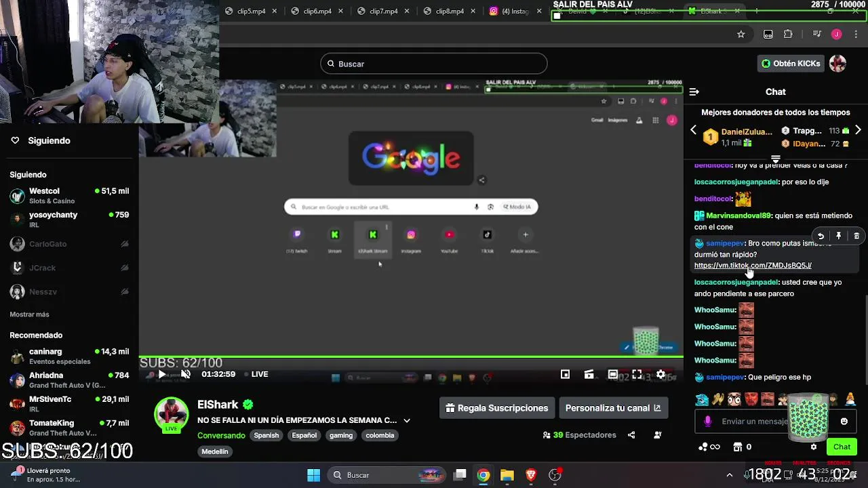Open CarloGato offline channel

pyautogui.click(x=69, y=244)
